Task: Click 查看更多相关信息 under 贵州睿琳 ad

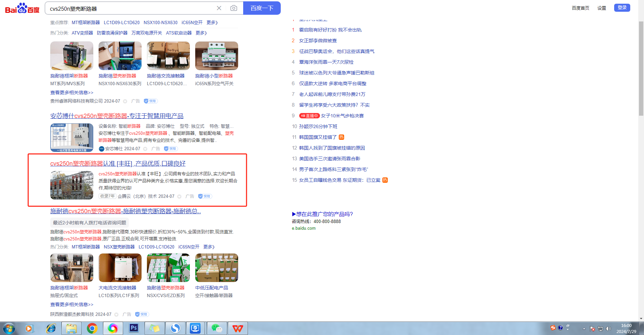Action: tap(72, 93)
